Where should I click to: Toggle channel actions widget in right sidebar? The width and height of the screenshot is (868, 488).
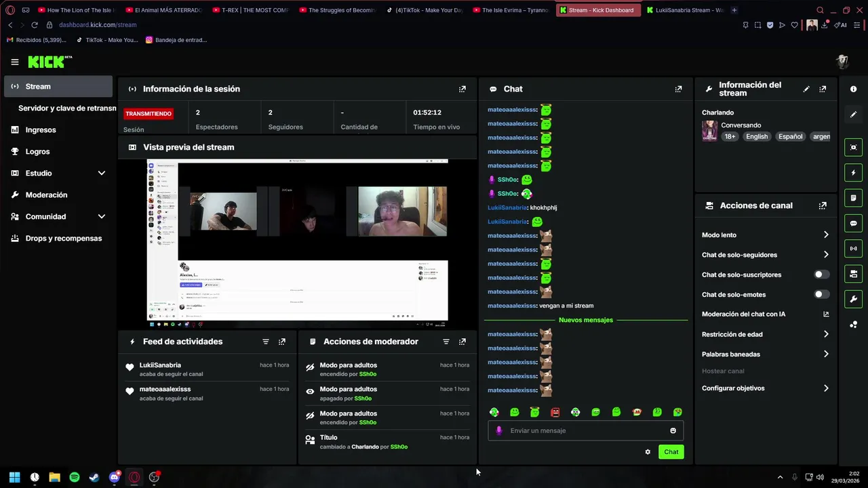pyautogui.click(x=853, y=274)
